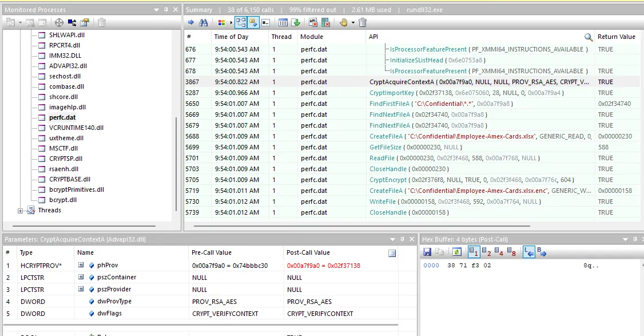
Task: Expand the Threads tree node
Action: click(x=20, y=211)
